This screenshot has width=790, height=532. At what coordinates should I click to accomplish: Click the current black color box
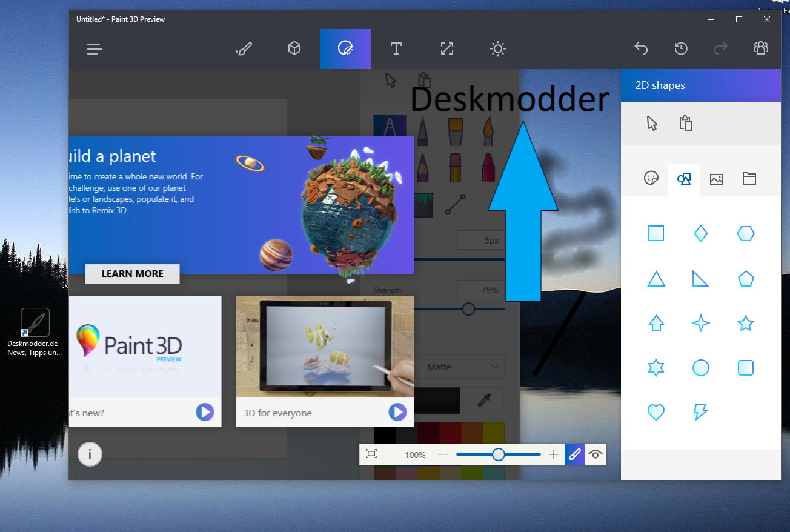[x=437, y=401]
